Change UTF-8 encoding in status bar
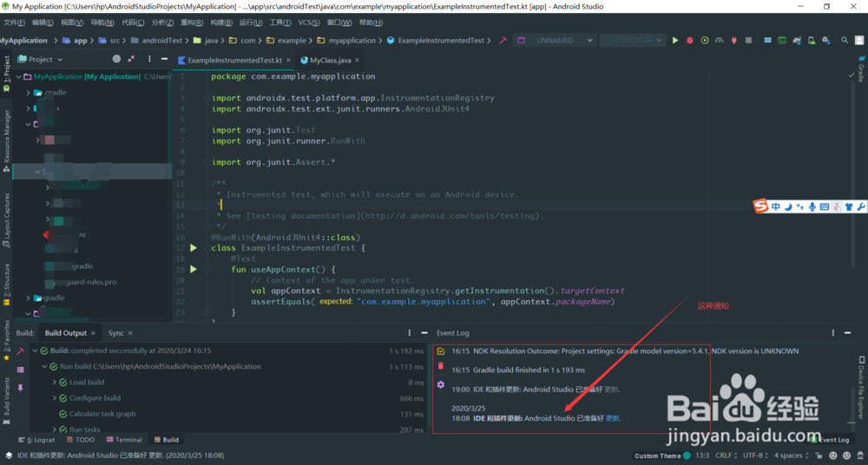This screenshot has width=868, height=465. (756, 455)
